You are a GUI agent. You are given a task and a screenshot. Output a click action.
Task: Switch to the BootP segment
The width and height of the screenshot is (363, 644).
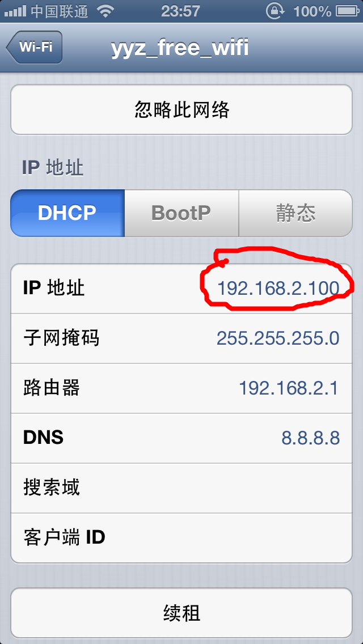(181, 213)
